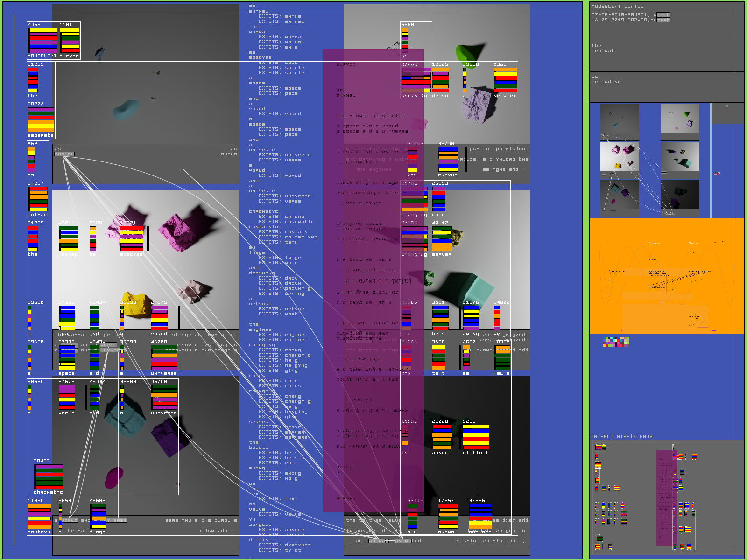Open the pink cubes scene thumbnail
Image resolution: width=747 pixels, height=560 pixels.
point(620,157)
